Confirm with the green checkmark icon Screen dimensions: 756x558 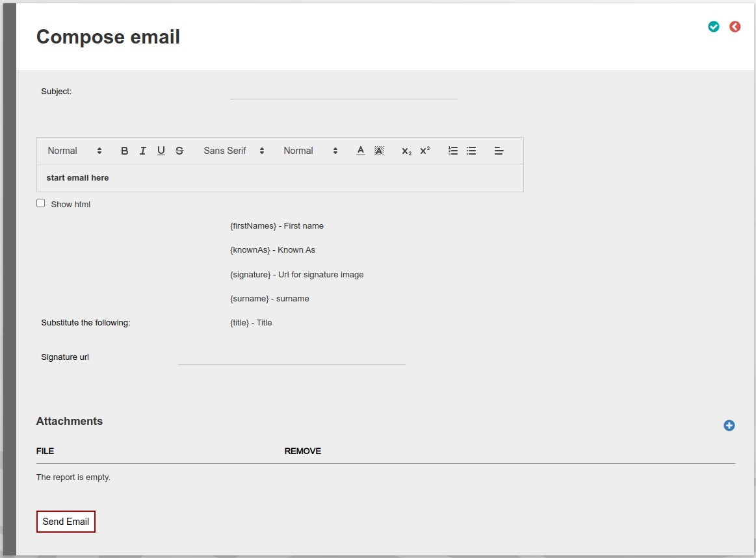(714, 27)
